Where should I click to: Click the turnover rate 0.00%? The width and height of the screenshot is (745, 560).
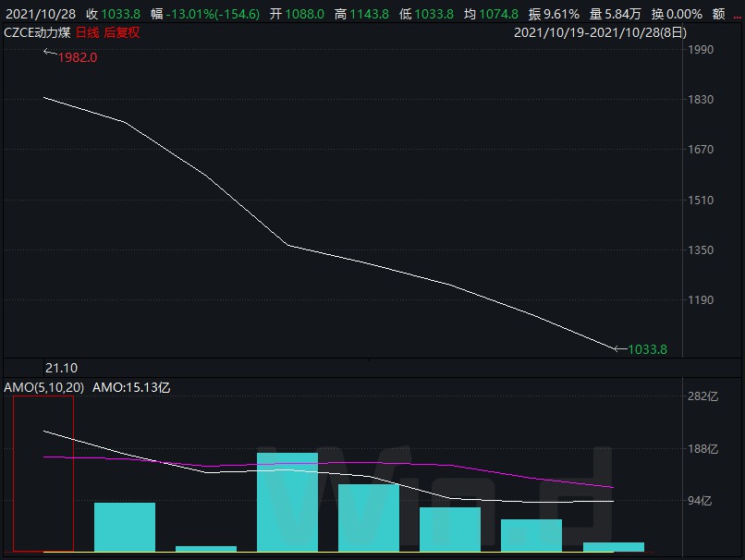point(684,14)
